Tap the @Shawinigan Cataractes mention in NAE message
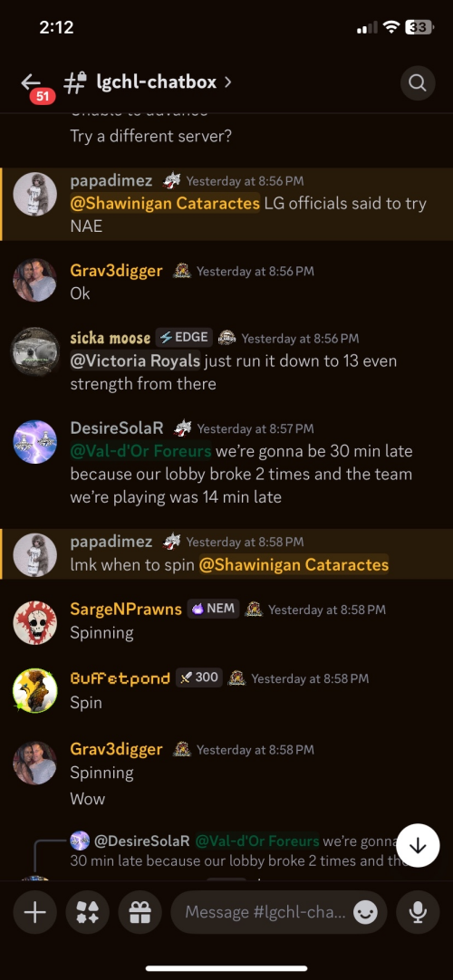 pos(165,203)
